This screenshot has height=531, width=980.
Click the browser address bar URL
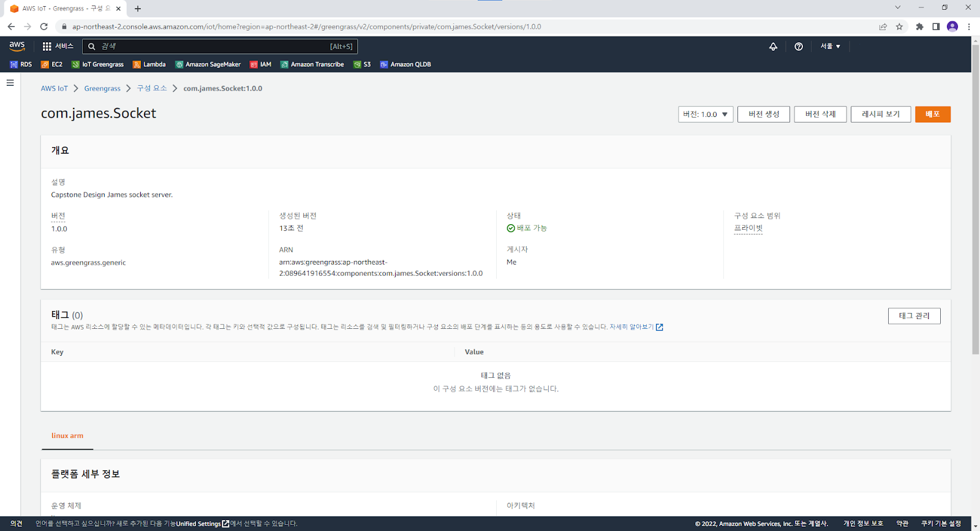[306, 27]
